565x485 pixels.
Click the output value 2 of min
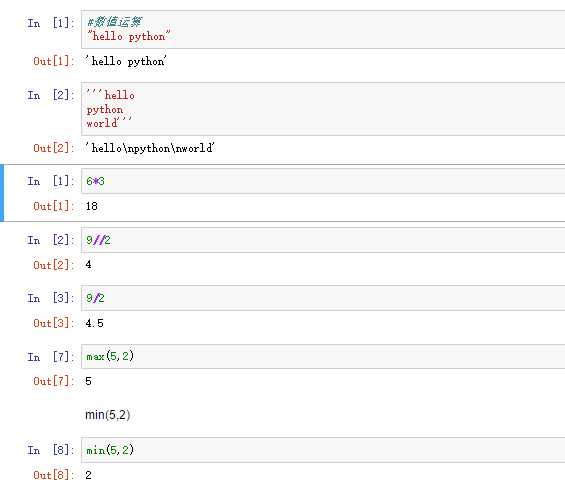(88, 475)
